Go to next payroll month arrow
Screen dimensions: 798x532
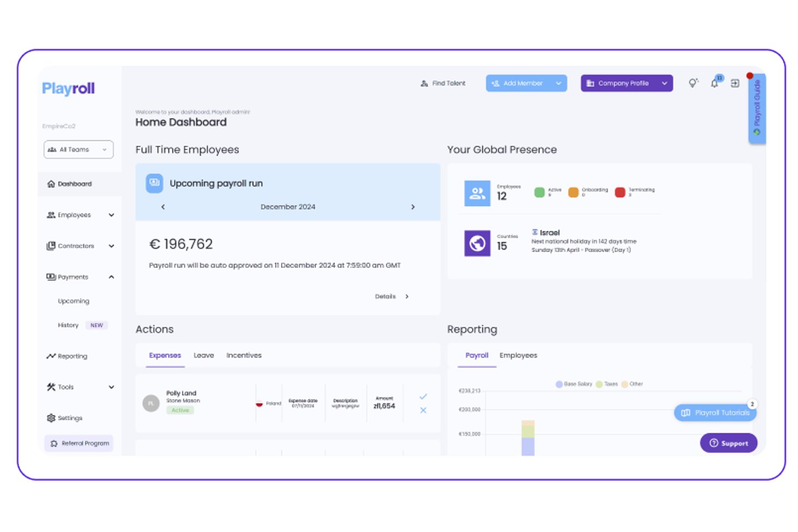pyautogui.click(x=413, y=207)
